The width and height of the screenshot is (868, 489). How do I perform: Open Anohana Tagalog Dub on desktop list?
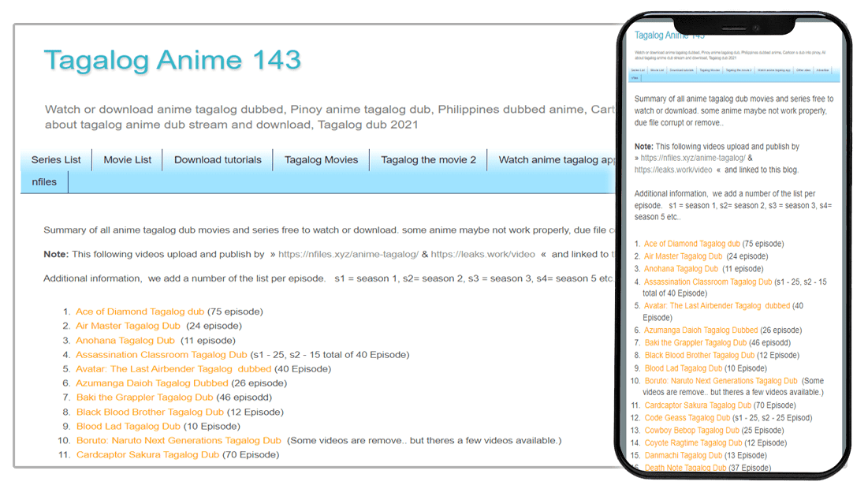click(x=125, y=340)
